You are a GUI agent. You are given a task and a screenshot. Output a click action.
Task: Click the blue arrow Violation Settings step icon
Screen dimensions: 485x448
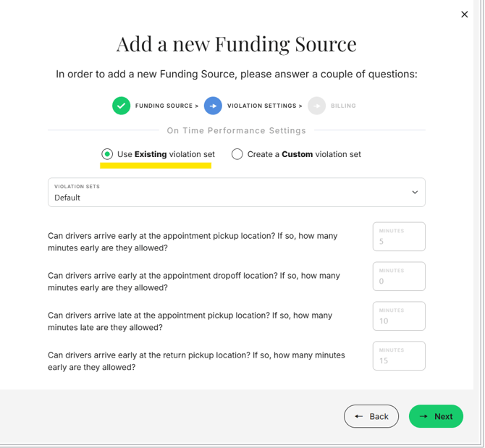click(x=213, y=106)
